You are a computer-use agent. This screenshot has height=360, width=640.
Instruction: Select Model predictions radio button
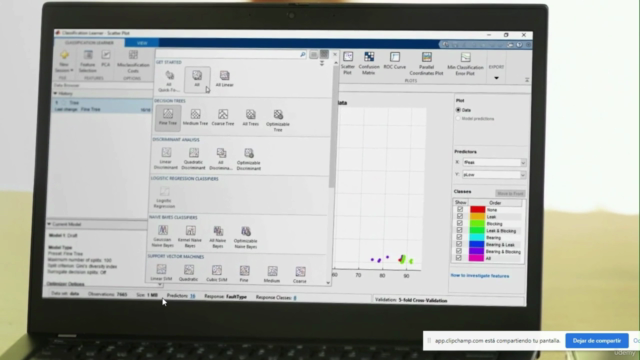(x=458, y=118)
